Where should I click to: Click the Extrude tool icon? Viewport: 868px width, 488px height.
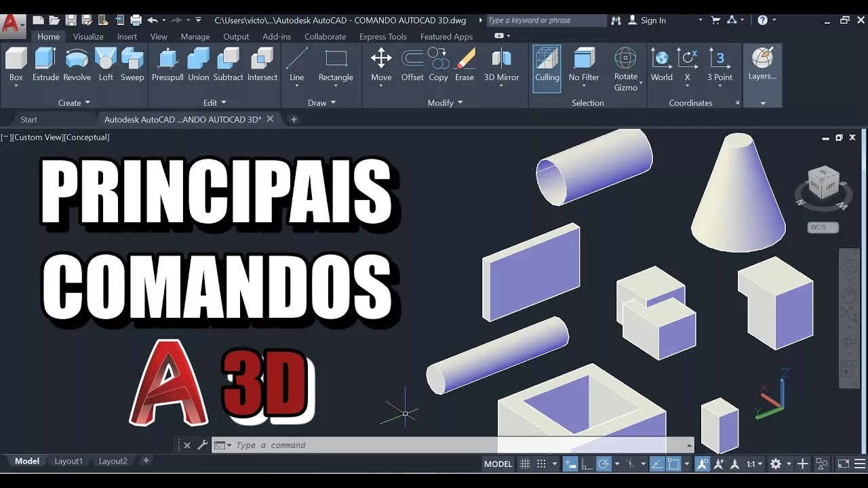45,65
